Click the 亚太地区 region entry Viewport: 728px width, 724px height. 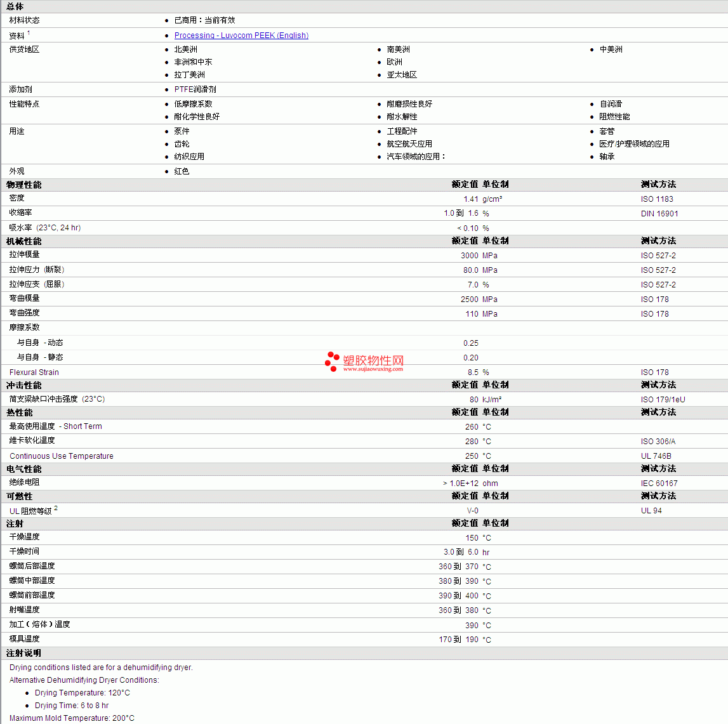pos(402,75)
